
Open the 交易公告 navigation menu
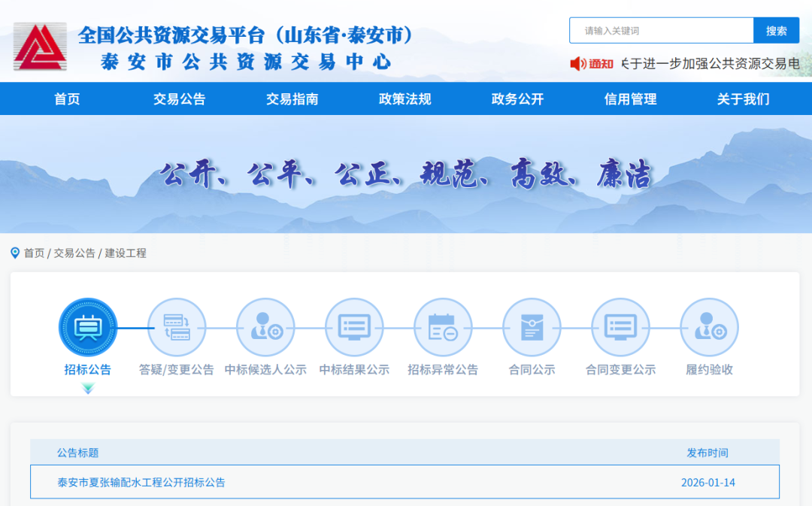pyautogui.click(x=179, y=99)
